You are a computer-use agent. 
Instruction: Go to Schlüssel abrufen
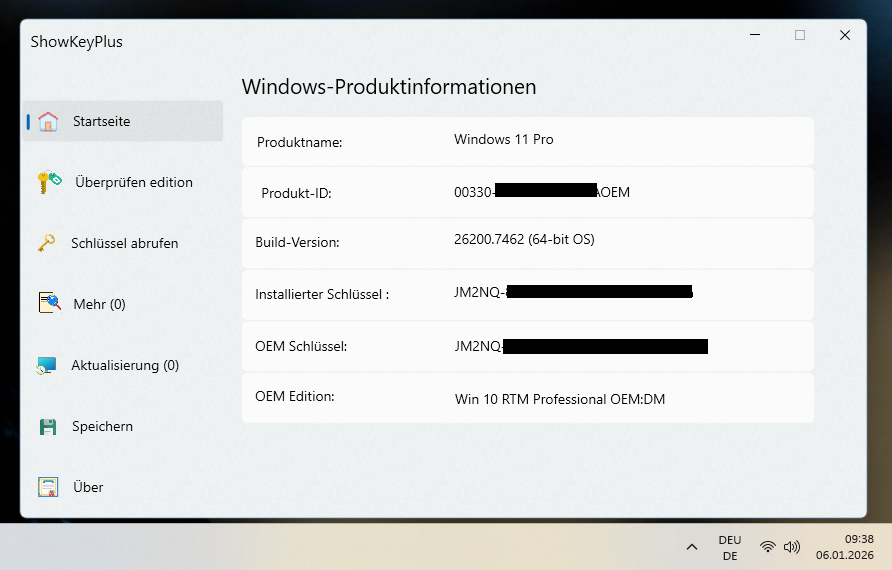[123, 243]
